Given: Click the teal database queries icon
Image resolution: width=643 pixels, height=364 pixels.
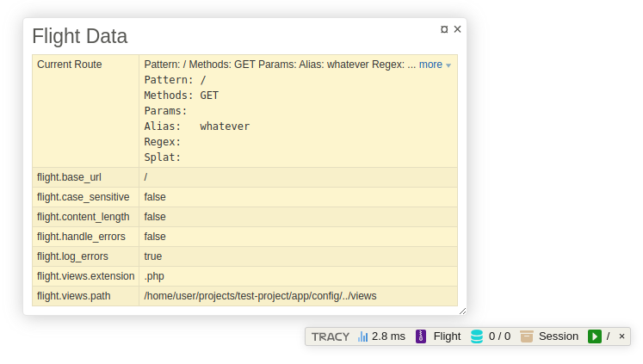Looking at the screenshot, I should 477,336.
